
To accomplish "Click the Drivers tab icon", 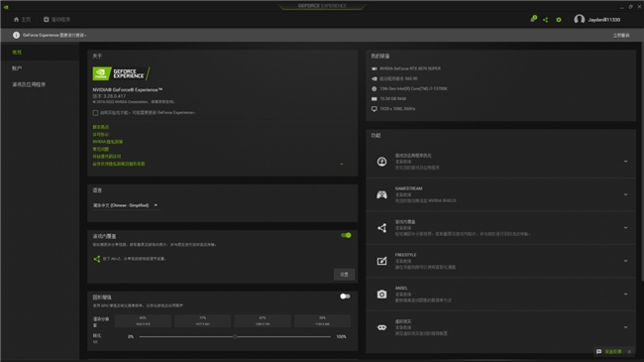I will pyautogui.click(x=46, y=19).
